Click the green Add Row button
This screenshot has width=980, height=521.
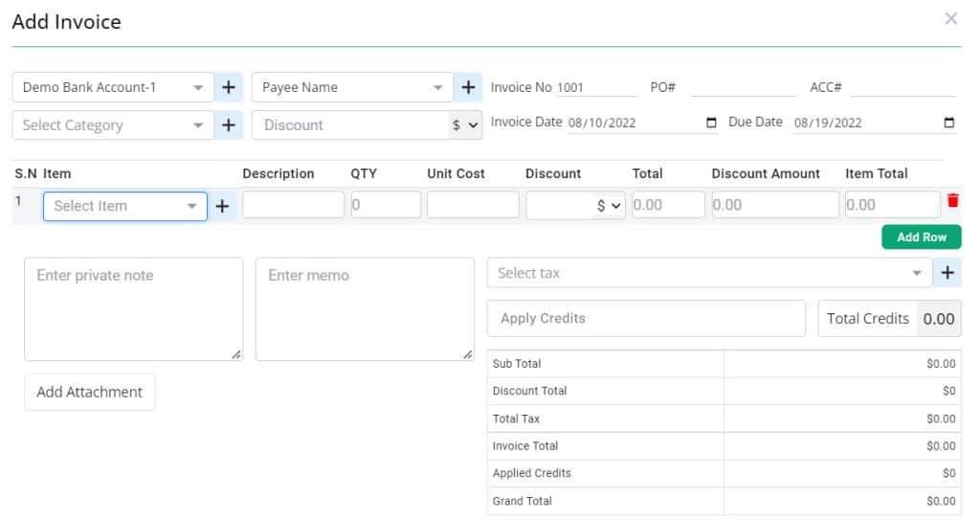click(x=921, y=237)
